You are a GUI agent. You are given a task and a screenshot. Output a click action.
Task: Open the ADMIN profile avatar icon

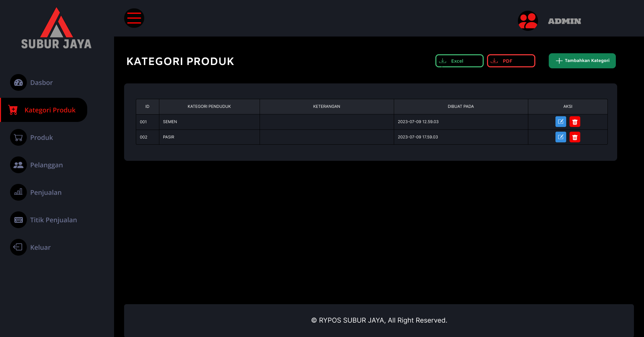coord(528,20)
